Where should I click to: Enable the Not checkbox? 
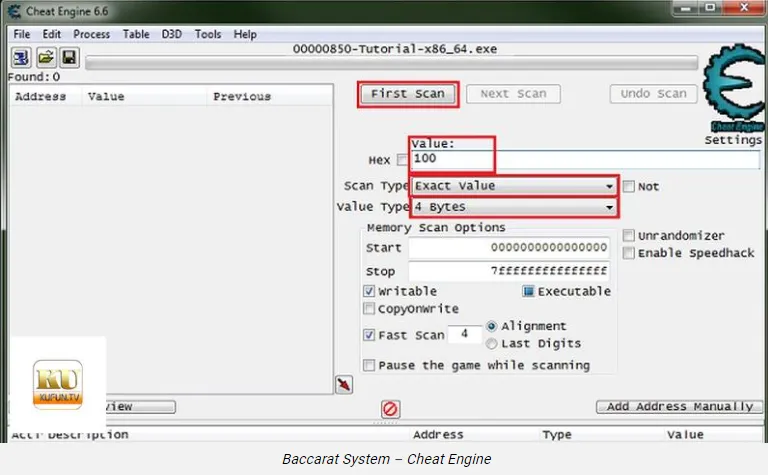(x=628, y=187)
